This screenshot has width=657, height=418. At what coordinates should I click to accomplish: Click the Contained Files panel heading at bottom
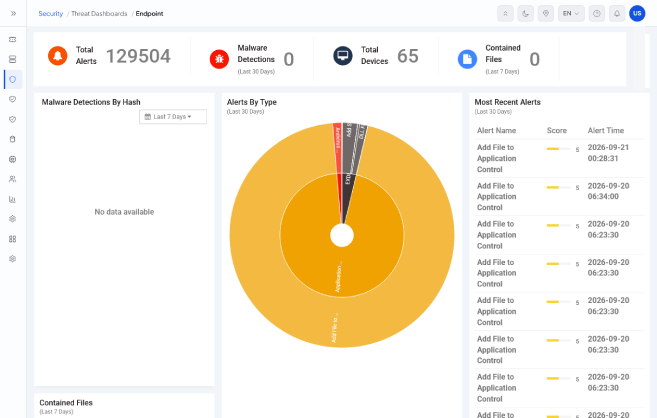click(66, 403)
